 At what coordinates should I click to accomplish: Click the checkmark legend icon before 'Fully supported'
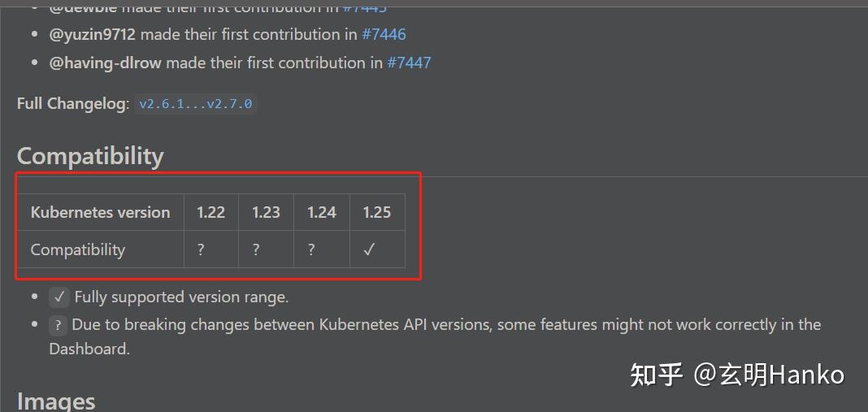tap(59, 297)
